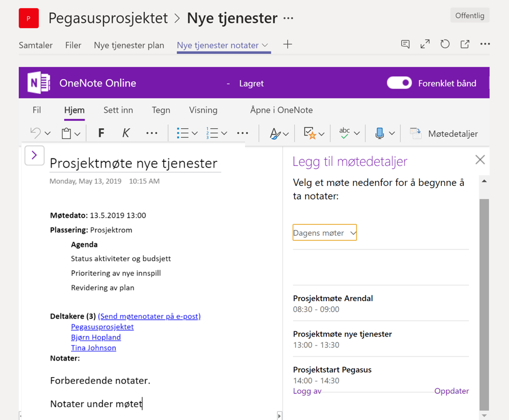The height and width of the screenshot is (420, 509).
Task: Open the tags dropdown arrow
Action: 321,134
